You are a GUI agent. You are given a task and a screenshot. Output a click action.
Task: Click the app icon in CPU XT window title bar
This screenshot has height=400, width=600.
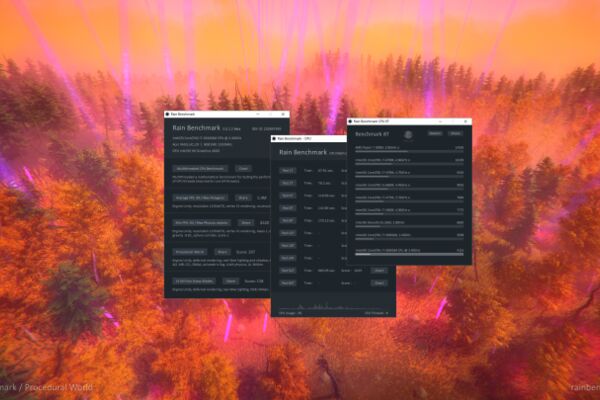[x=350, y=121]
